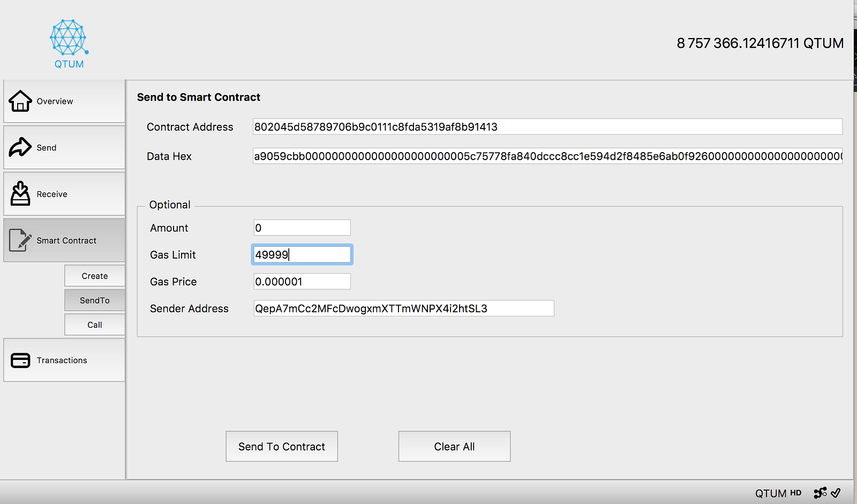Image resolution: width=857 pixels, height=504 pixels.
Task: Click the 'Gas Limit' label
Action: click(x=173, y=255)
